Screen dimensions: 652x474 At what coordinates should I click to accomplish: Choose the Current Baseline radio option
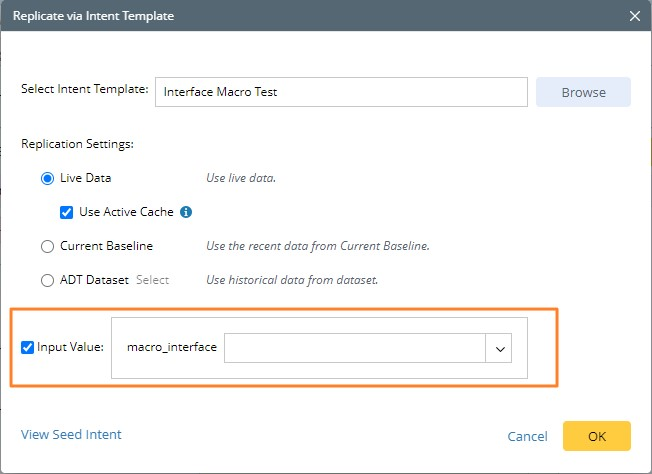(x=47, y=246)
